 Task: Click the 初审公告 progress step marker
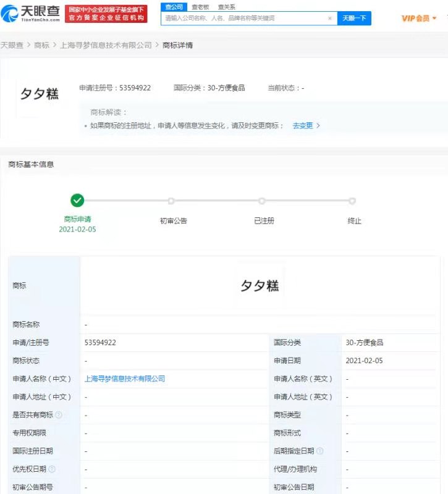point(171,201)
